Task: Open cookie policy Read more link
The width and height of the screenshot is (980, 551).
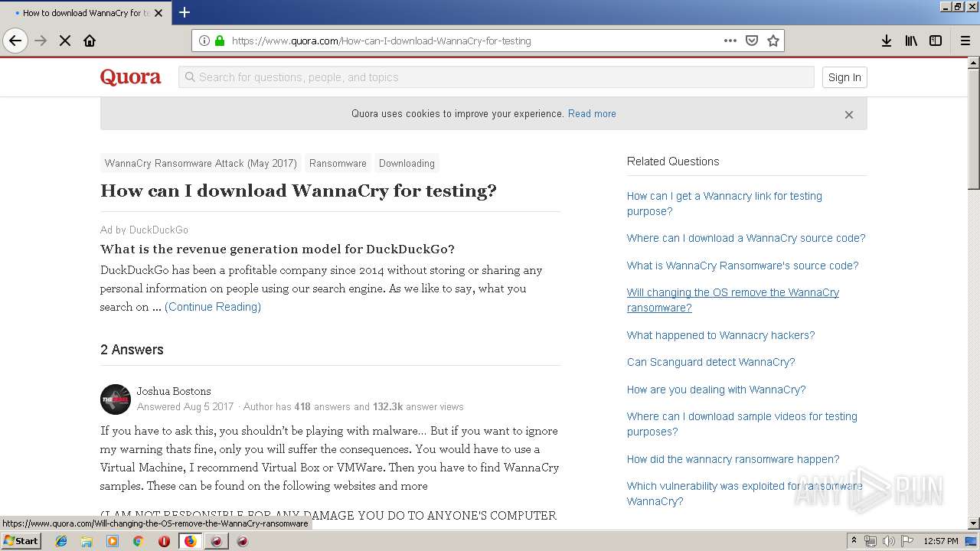Action: coord(592,113)
